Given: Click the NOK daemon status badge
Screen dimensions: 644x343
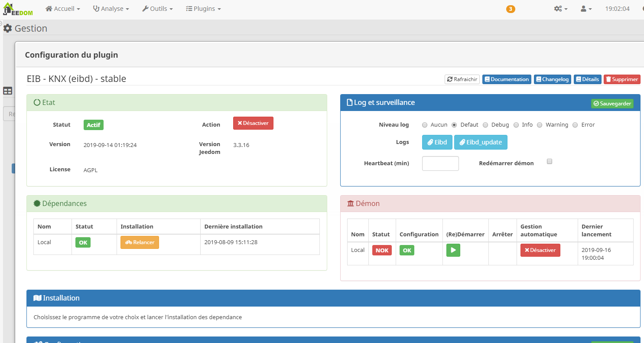Looking at the screenshot, I should pos(382,250).
